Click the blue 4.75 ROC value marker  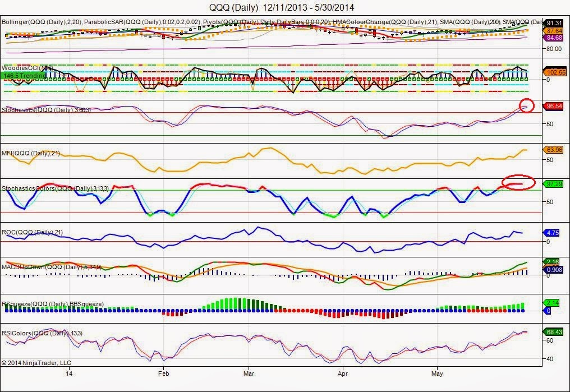coord(551,233)
